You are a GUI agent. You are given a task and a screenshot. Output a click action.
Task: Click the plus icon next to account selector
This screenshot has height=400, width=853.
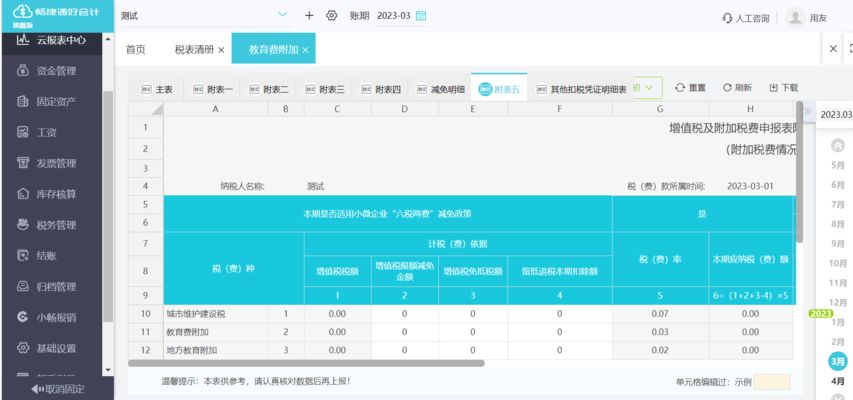pyautogui.click(x=309, y=16)
